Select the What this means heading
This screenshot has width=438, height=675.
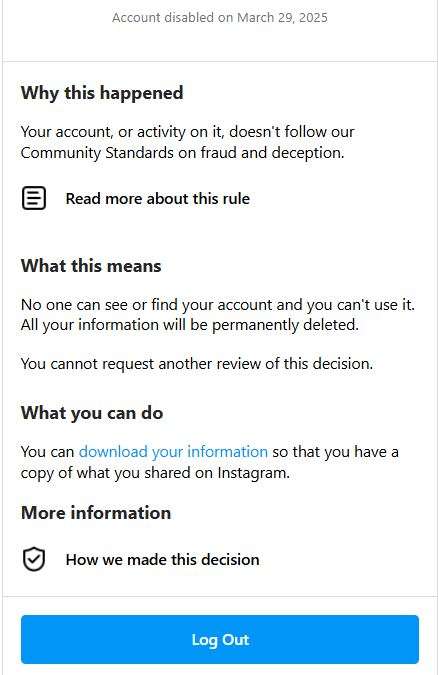[91, 266]
